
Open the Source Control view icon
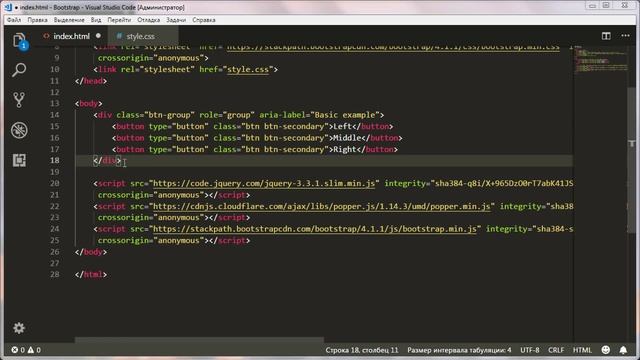pyautogui.click(x=19, y=100)
